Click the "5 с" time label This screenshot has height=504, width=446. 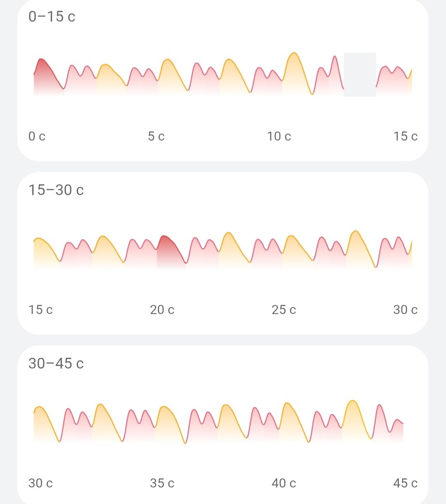point(156,136)
